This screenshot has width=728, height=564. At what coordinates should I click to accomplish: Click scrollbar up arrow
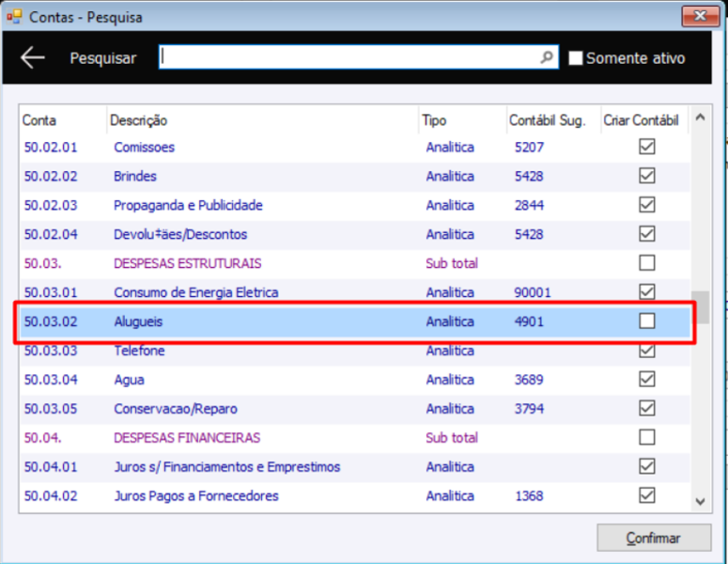pos(700,117)
